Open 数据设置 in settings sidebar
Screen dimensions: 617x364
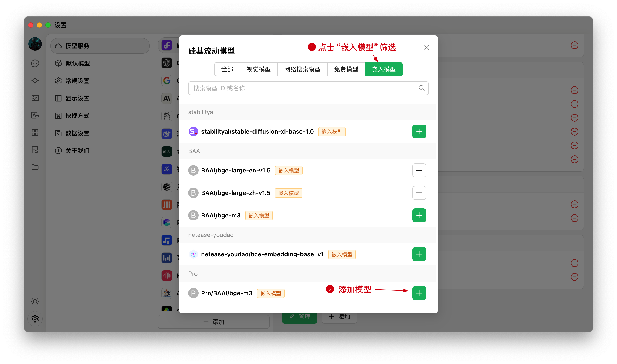[77, 133]
